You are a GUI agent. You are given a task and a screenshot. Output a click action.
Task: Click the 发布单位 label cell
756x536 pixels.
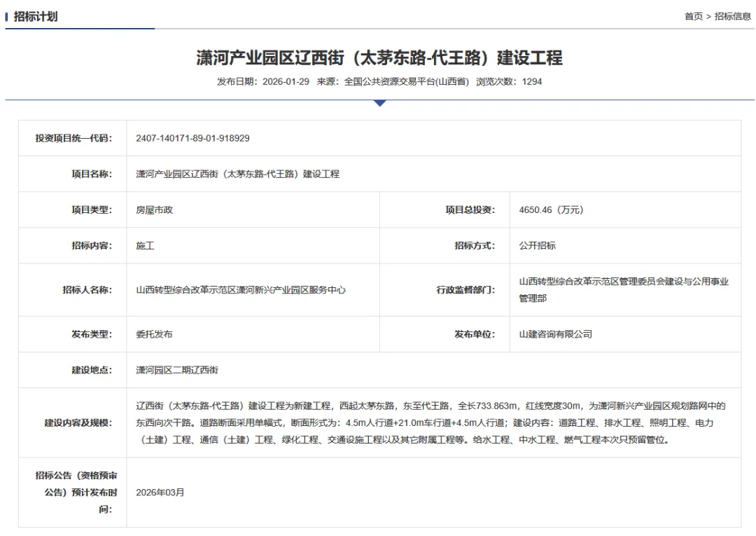coord(445,334)
